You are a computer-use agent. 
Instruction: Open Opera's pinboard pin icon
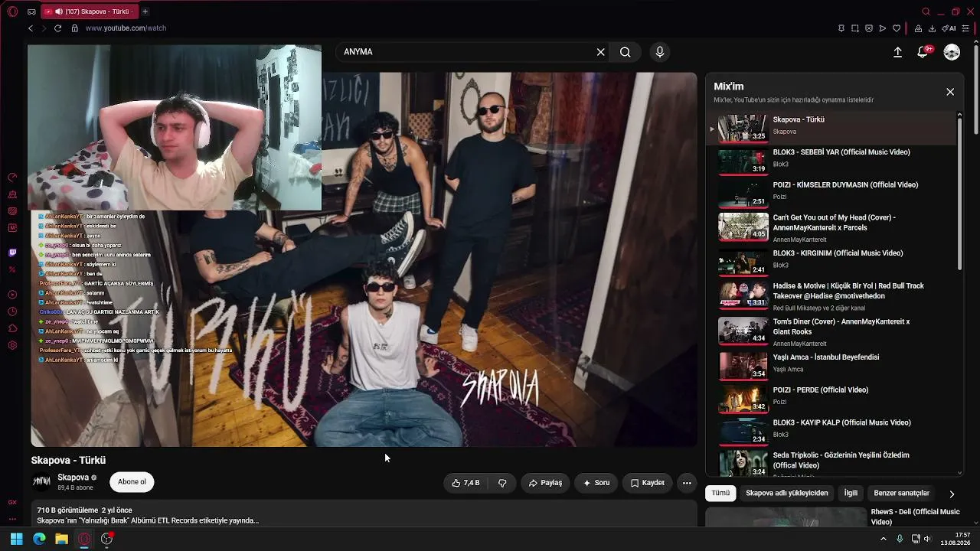[x=841, y=28]
